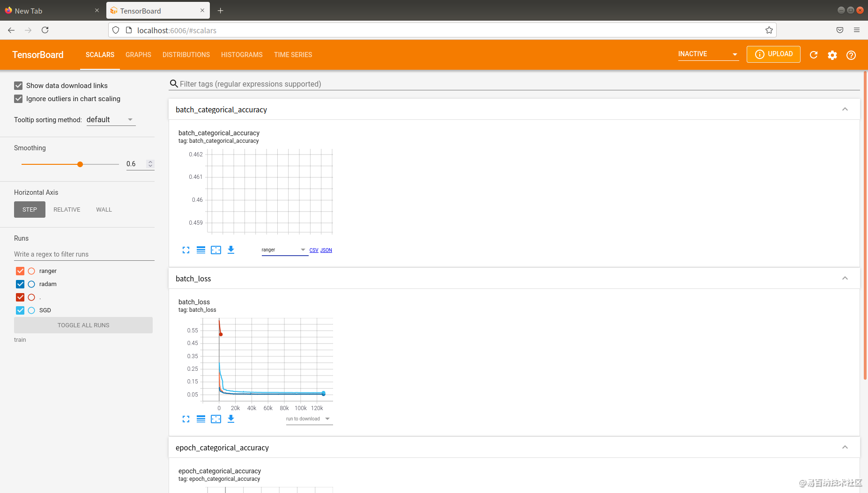Click the ranger run color circle
Image resolution: width=868 pixels, height=493 pixels.
pyautogui.click(x=31, y=271)
